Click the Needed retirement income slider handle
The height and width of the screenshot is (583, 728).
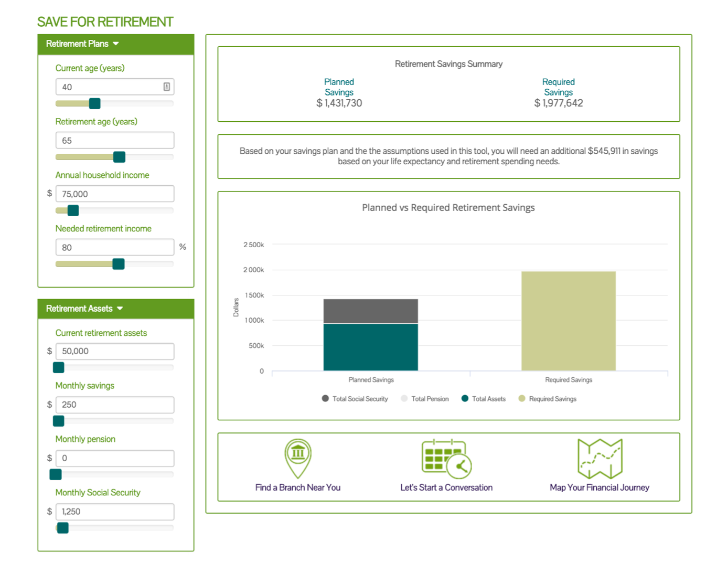[x=119, y=264]
